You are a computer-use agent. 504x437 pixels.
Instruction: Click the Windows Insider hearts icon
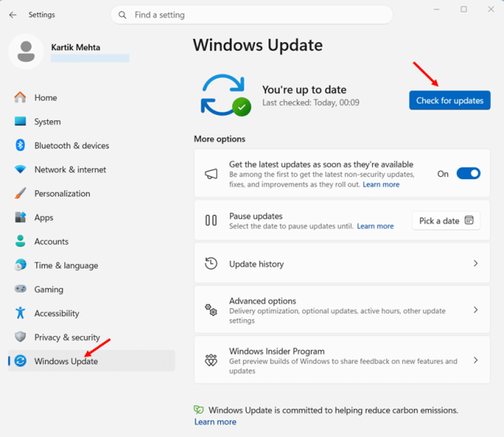click(x=211, y=360)
